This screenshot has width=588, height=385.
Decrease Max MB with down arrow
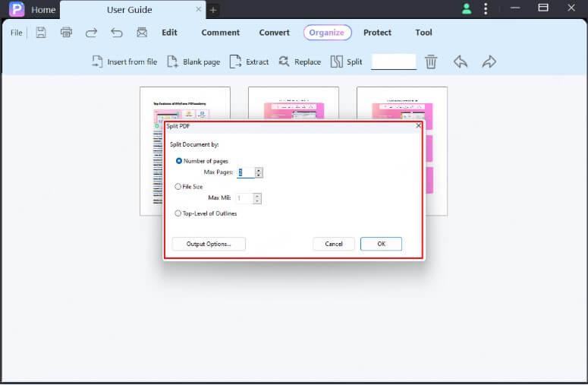(257, 200)
